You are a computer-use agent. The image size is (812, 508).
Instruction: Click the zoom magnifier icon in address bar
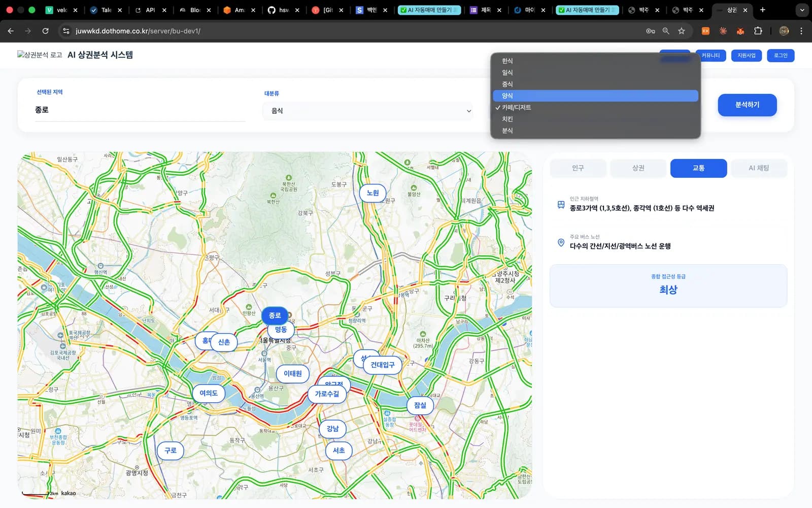point(666,31)
